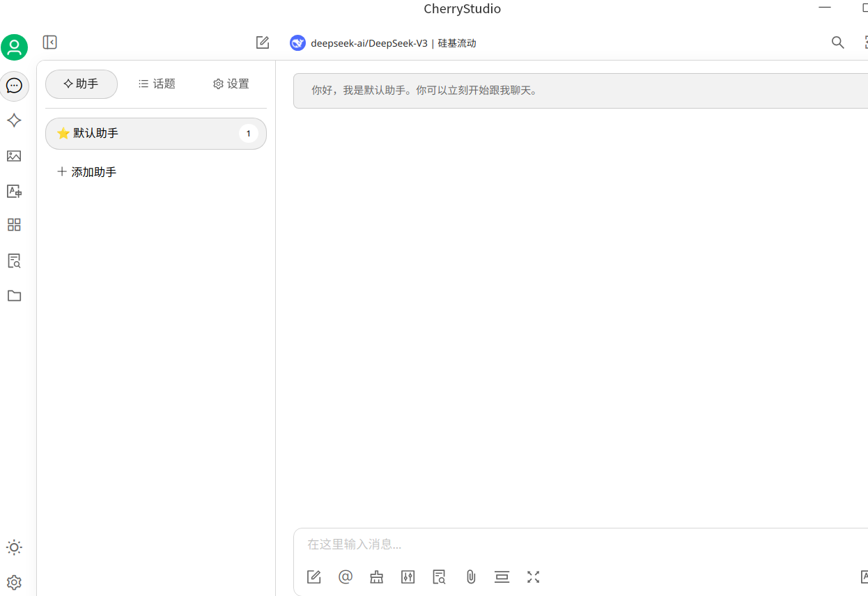Open the files folder sidebar icon
The width and height of the screenshot is (868, 596).
point(14,296)
